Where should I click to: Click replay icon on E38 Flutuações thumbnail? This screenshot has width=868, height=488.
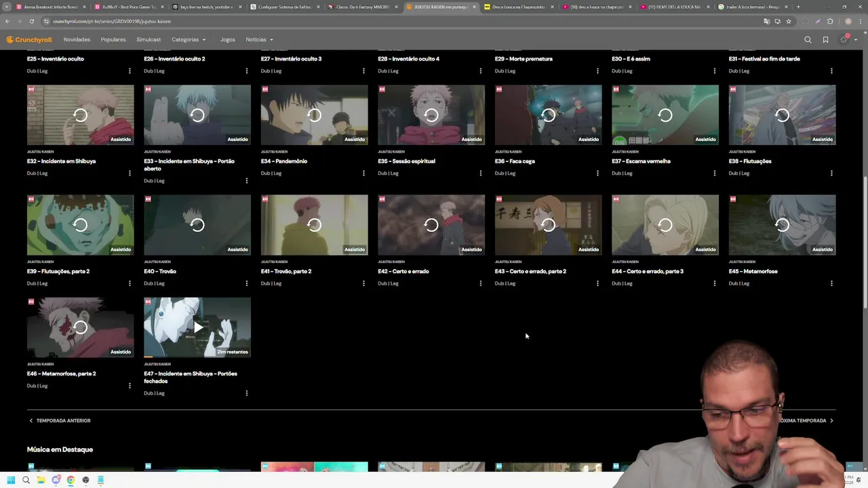(782, 115)
